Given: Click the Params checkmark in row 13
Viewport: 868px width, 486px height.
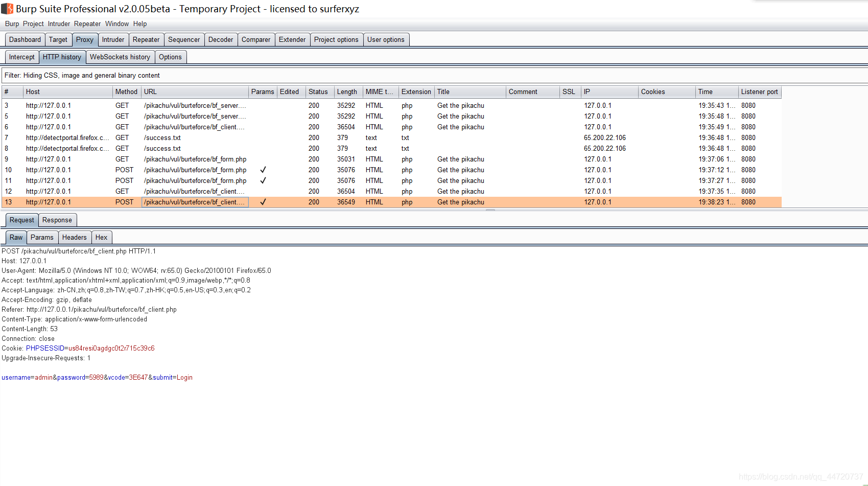Looking at the screenshot, I should 263,202.
